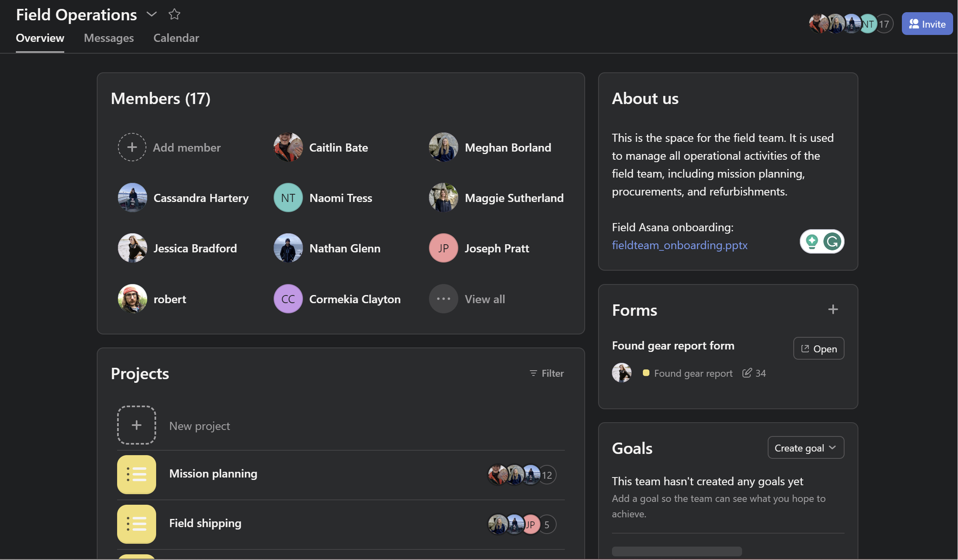
Task: Click the form owner's avatar in Forms
Action: click(621, 373)
